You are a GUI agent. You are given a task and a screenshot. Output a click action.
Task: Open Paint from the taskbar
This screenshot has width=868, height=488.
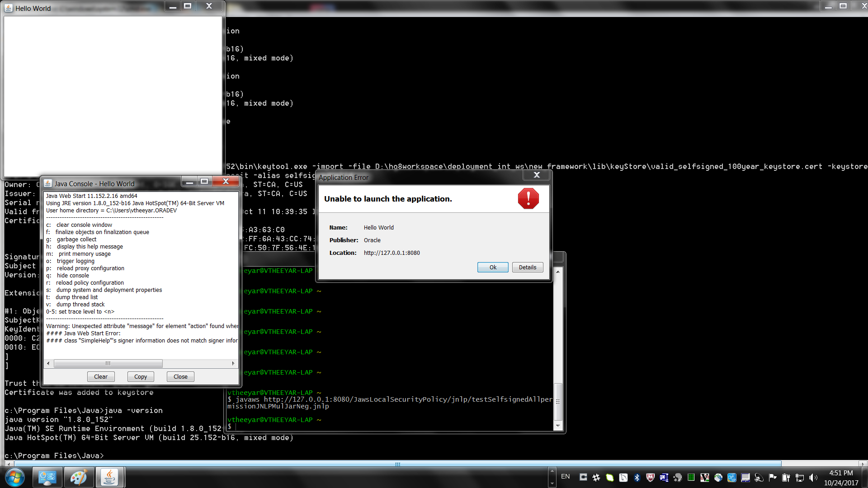(78, 477)
